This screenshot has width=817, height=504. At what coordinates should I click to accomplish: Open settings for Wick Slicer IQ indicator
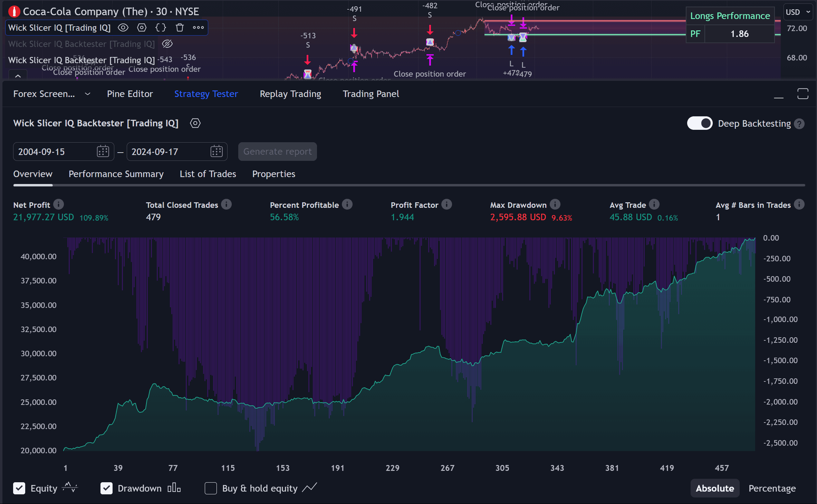point(142,28)
